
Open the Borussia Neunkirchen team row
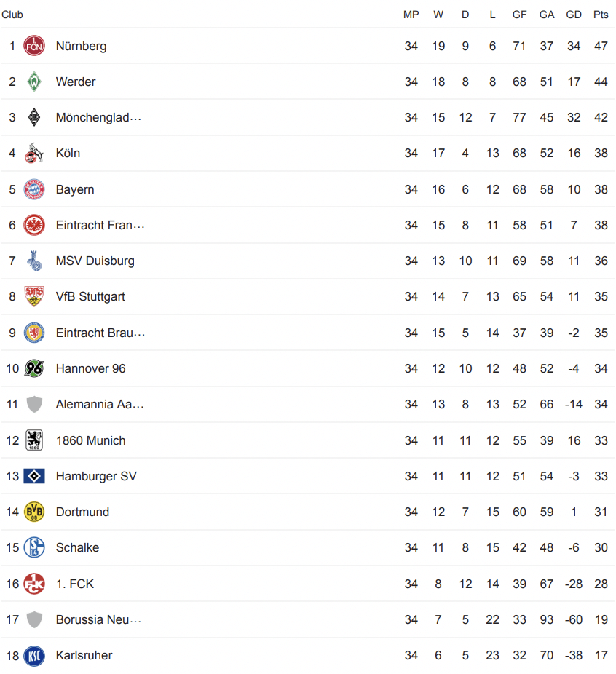pyautogui.click(x=308, y=619)
